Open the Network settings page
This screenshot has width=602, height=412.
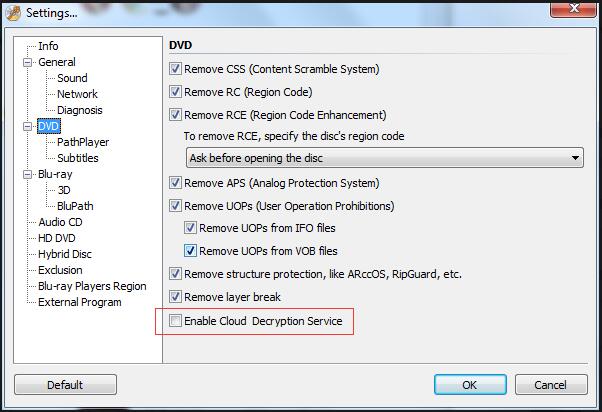(x=77, y=94)
